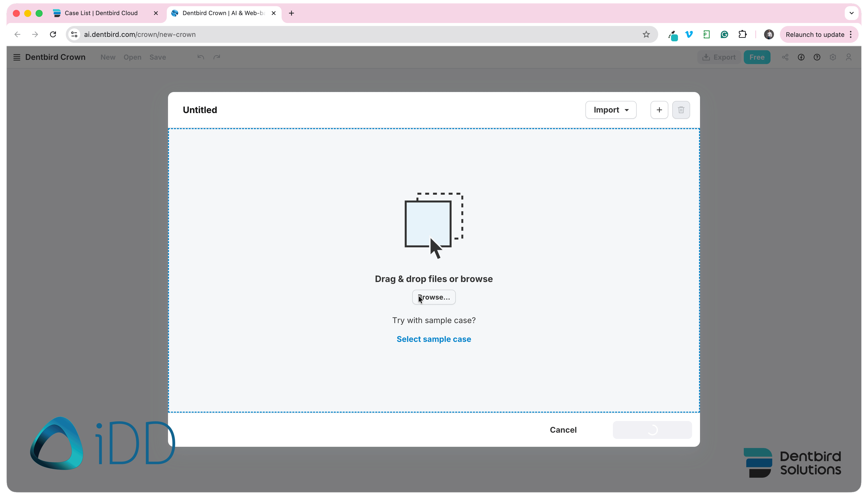868x496 pixels.
Task: Open the help question mark icon
Action: pyautogui.click(x=817, y=57)
